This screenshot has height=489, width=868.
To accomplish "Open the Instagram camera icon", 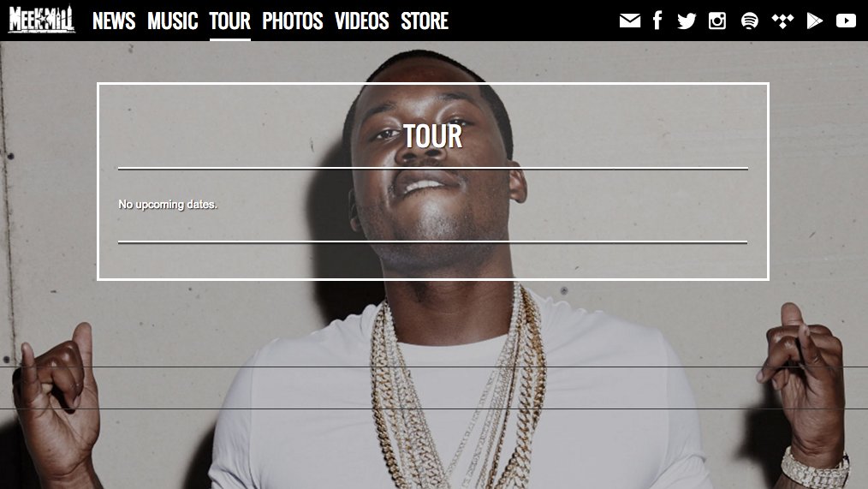I will [716, 21].
